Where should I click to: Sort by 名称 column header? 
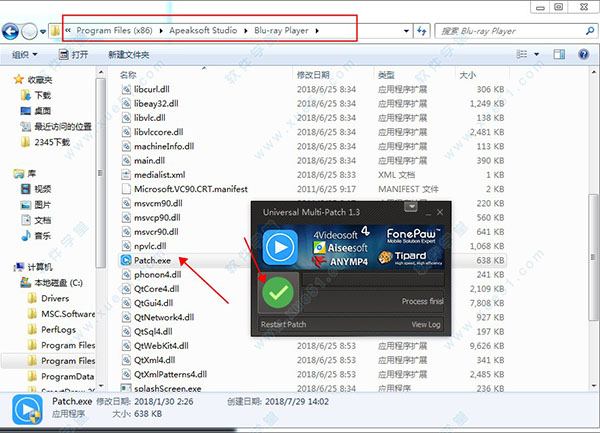[128, 75]
